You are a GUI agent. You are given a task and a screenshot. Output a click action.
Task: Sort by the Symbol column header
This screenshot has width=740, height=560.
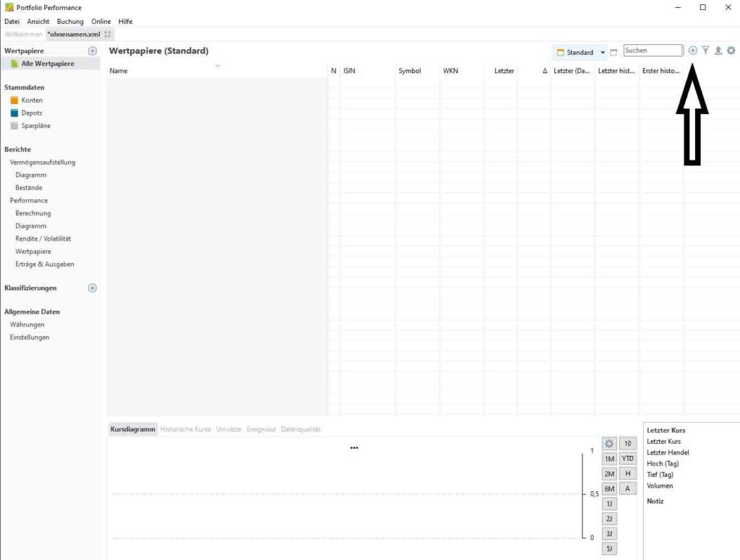410,71
